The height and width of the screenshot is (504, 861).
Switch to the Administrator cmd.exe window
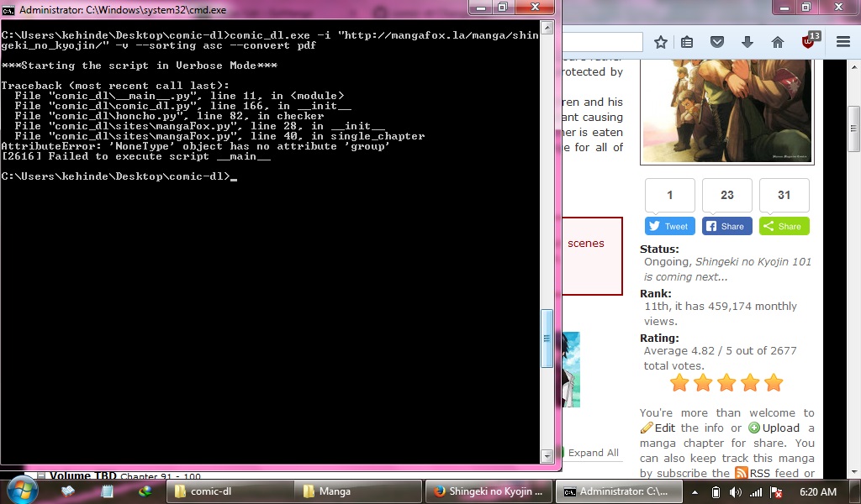tap(619, 491)
